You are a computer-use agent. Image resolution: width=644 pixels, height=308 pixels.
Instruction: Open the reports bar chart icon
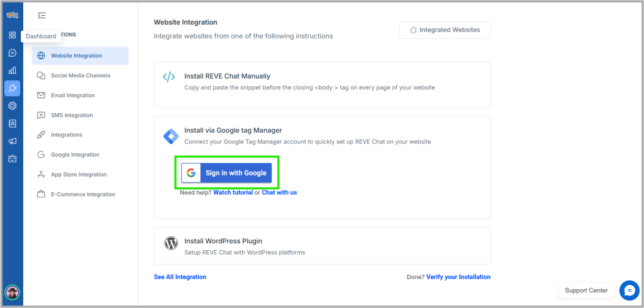12,70
